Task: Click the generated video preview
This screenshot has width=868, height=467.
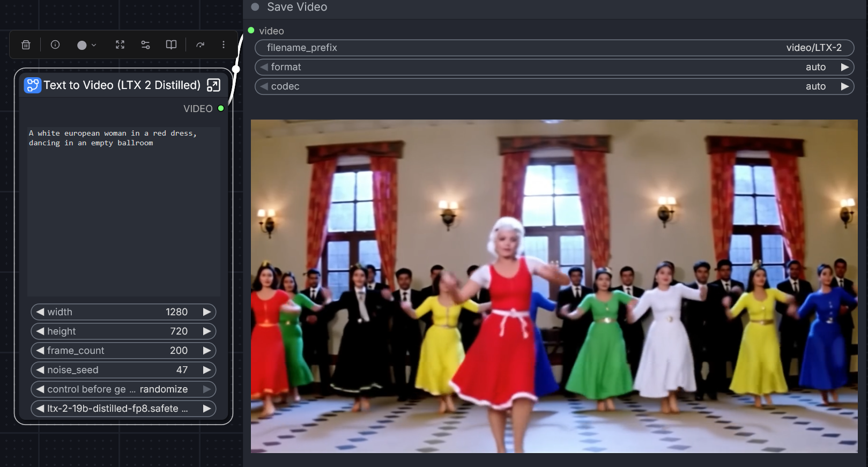Action: (554, 286)
